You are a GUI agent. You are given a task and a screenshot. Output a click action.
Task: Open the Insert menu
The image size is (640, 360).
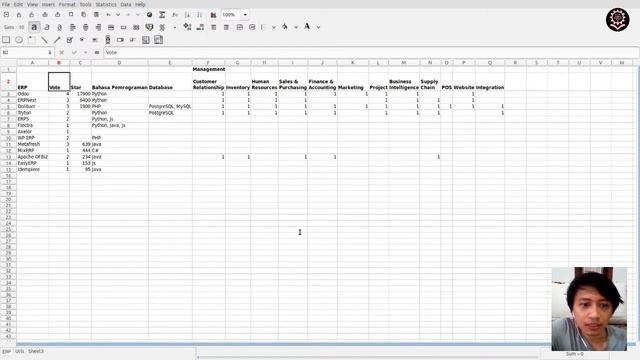(48, 4)
